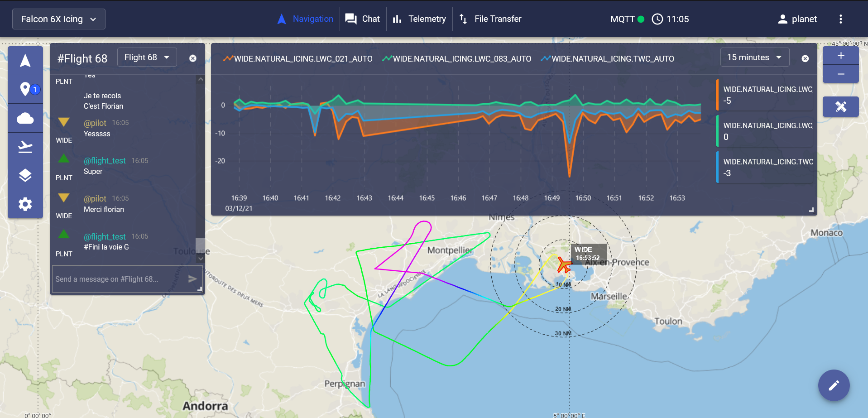Open the Flight 68 channel dropdown
This screenshot has width=868, height=418.
pyautogui.click(x=147, y=58)
